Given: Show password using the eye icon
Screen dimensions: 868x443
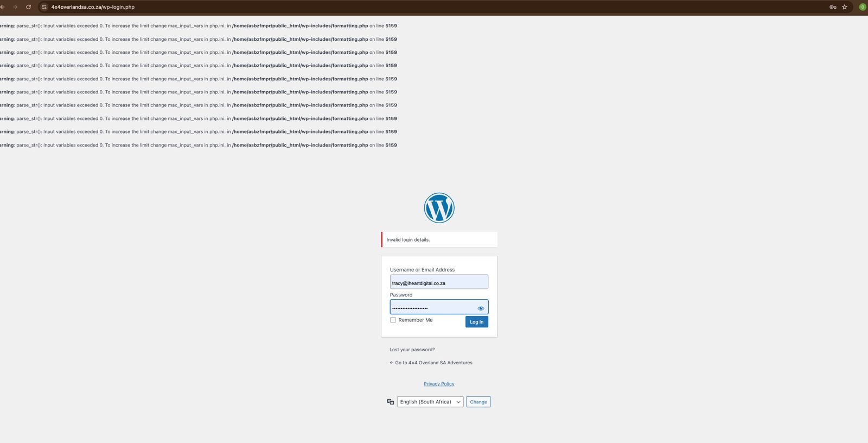Looking at the screenshot, I should (481, 308).
